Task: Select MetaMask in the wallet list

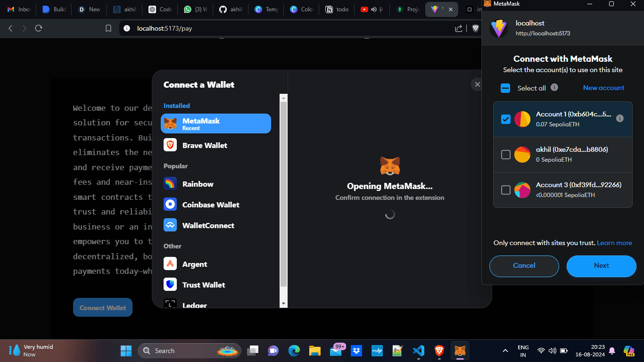Action: tap(216, 123)
